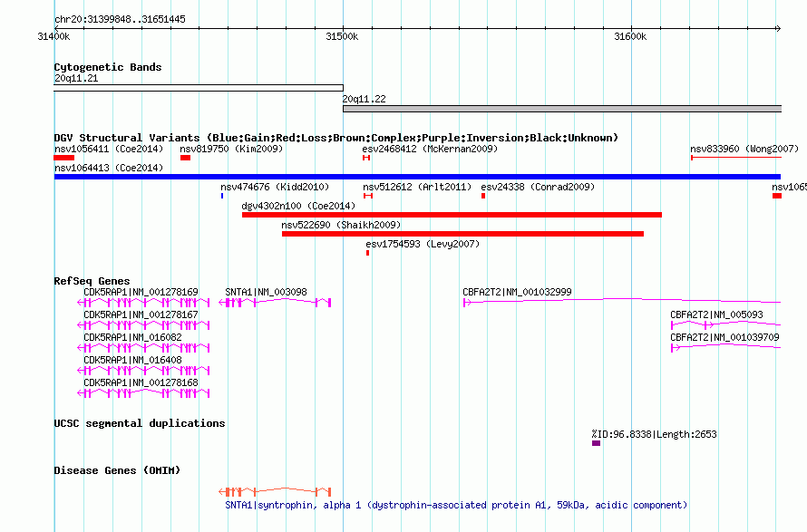Click the dgv4302n100 (Coe2014) red loss bar

452,215
